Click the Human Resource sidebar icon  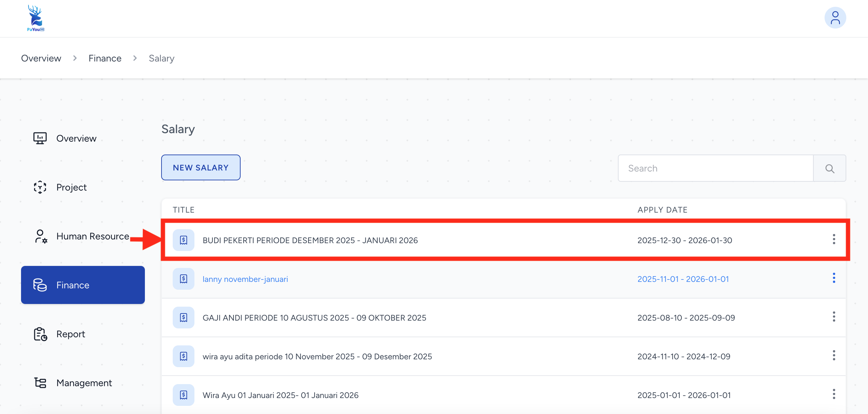point(40,236)
